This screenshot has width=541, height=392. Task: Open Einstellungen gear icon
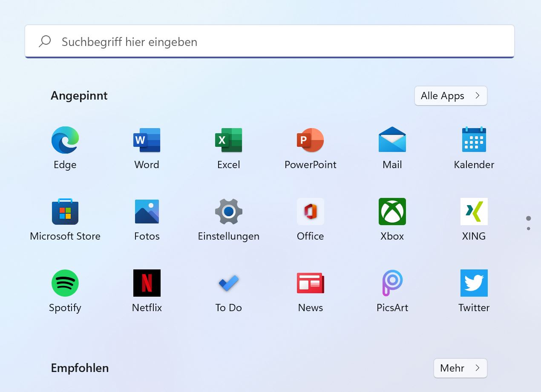click(x=229, y=212)
